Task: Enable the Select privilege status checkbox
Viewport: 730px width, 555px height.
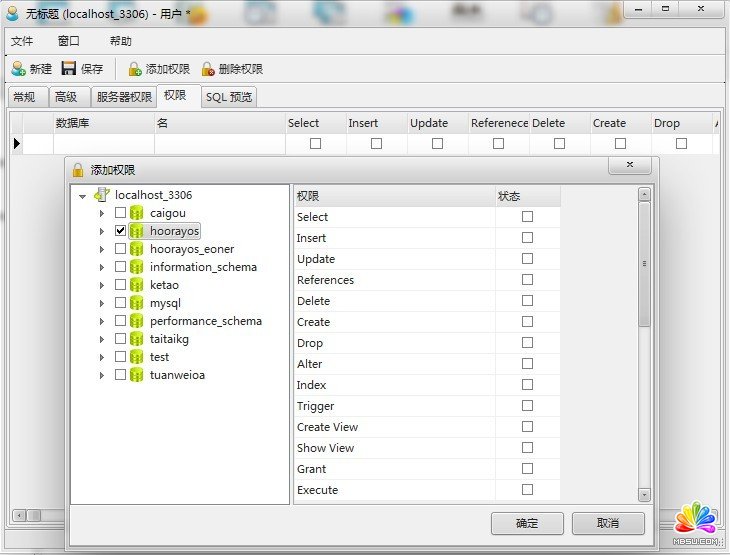Action: pos(527,217)
